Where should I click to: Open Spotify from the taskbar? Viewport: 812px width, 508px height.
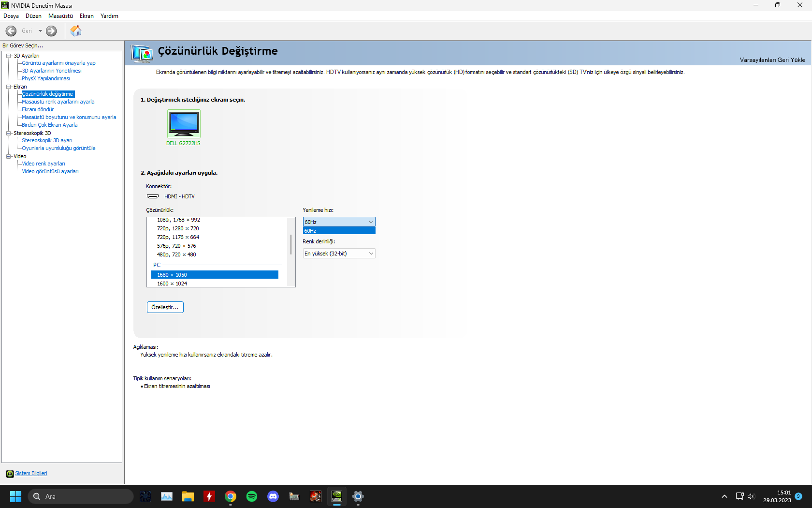coord(252,496)
